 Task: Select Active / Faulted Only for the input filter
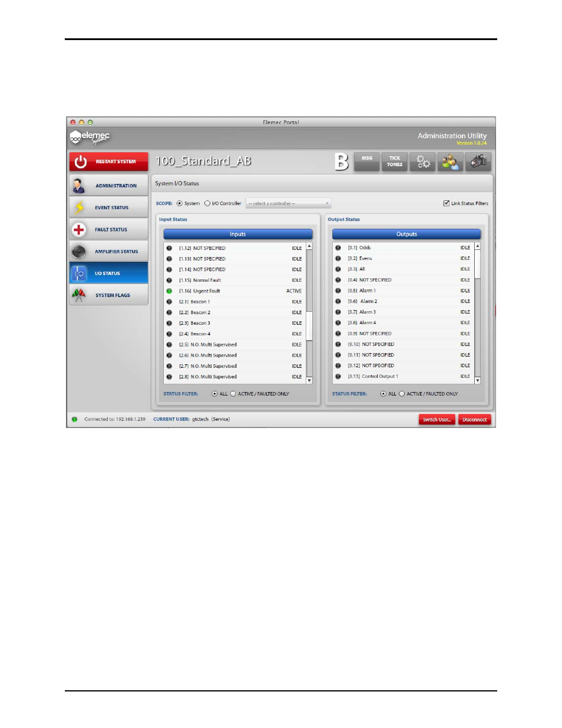click(x=233, y=394)
